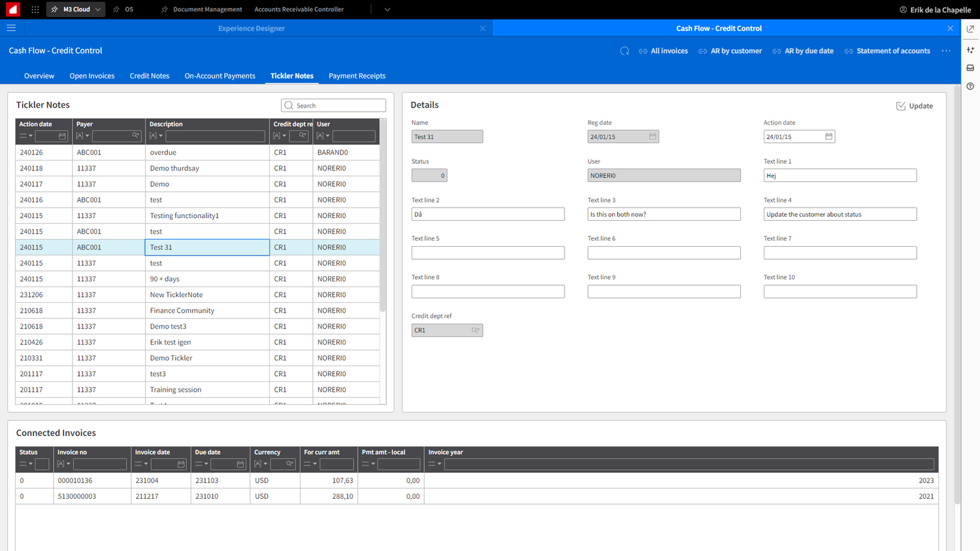Click the refresh icon left of All invoices
Screen dimensions: 980x551
point(624,50)
